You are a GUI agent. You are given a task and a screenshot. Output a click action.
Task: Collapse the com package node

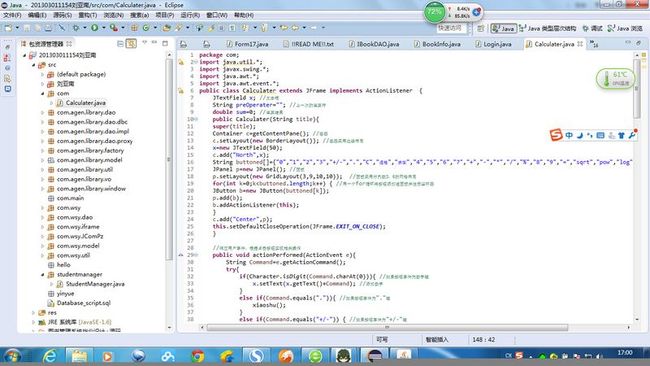[43, 94]
